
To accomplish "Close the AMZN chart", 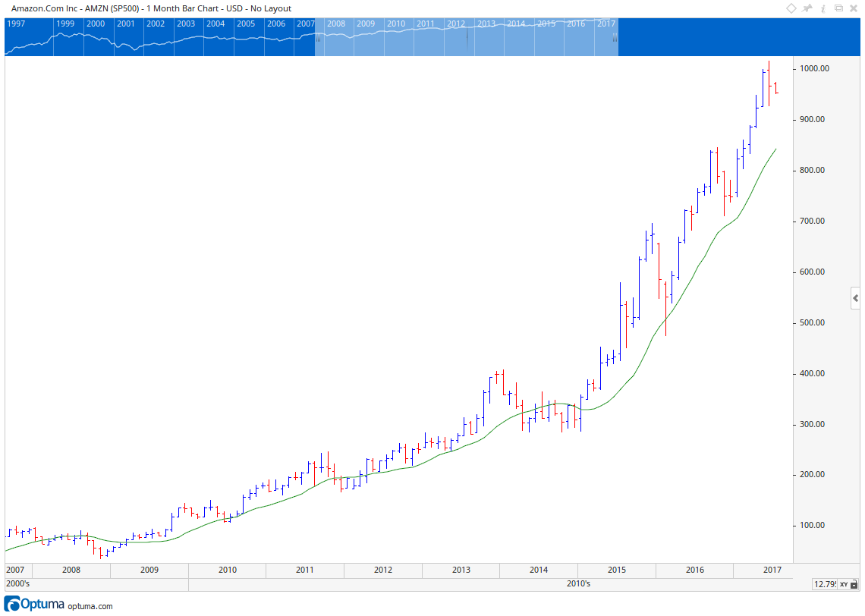I will (855, 8).
